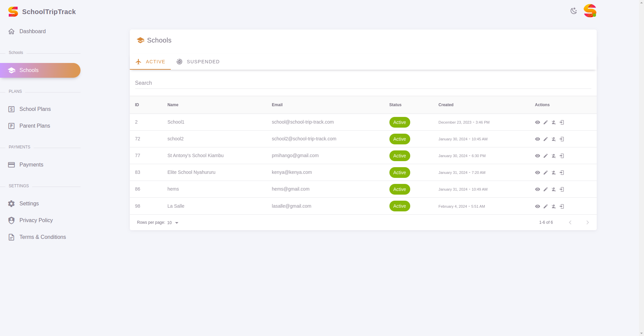
Task: Go to next page chevron
Action: coord(587,222)
